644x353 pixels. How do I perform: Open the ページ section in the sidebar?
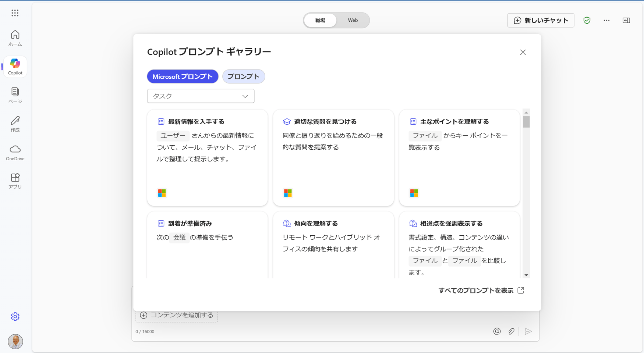(15, 95)
